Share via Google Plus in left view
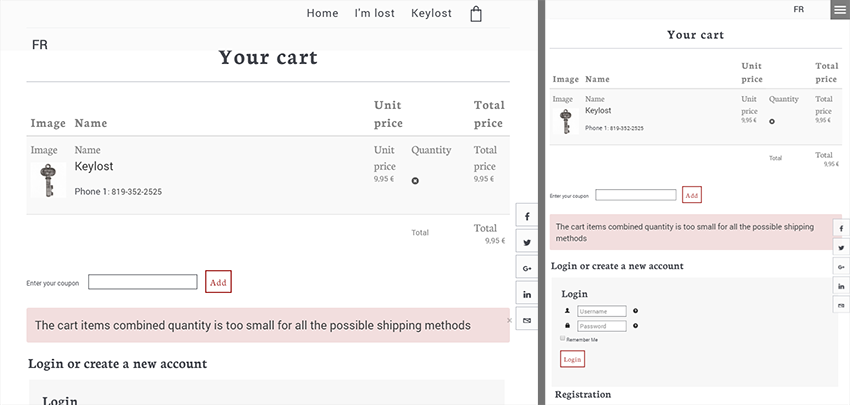Image resolution: width=850 pixels, height=405 pixels. pos(527,269)
